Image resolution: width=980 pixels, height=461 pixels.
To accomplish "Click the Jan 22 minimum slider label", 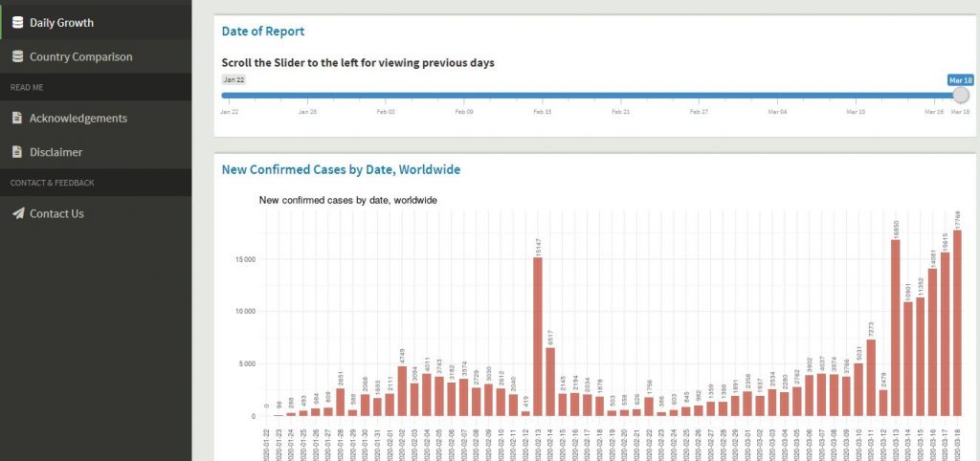I will pyautogui.click(x=234, y=79).
